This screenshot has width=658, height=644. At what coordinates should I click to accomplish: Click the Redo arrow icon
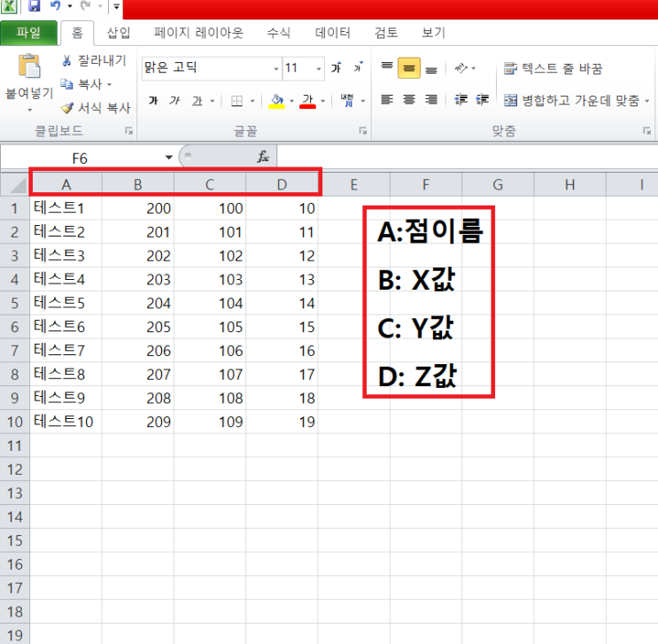tap(86, 5)
